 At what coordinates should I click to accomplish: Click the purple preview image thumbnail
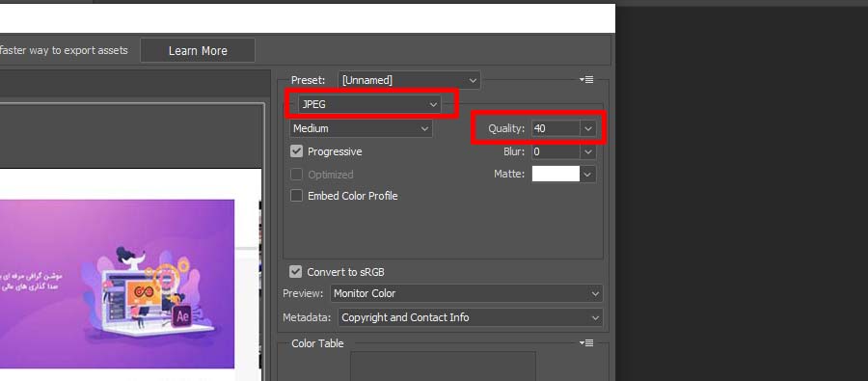point(117,284)
